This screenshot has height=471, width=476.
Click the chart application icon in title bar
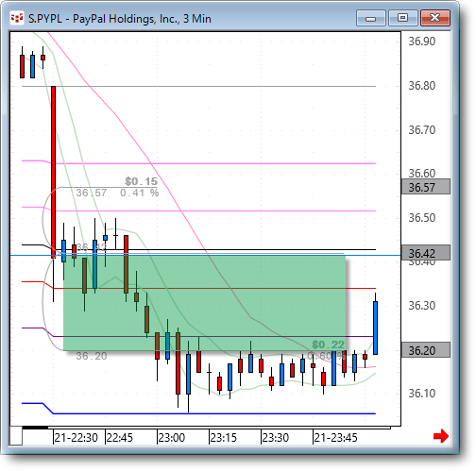click(x=17, y=18)
